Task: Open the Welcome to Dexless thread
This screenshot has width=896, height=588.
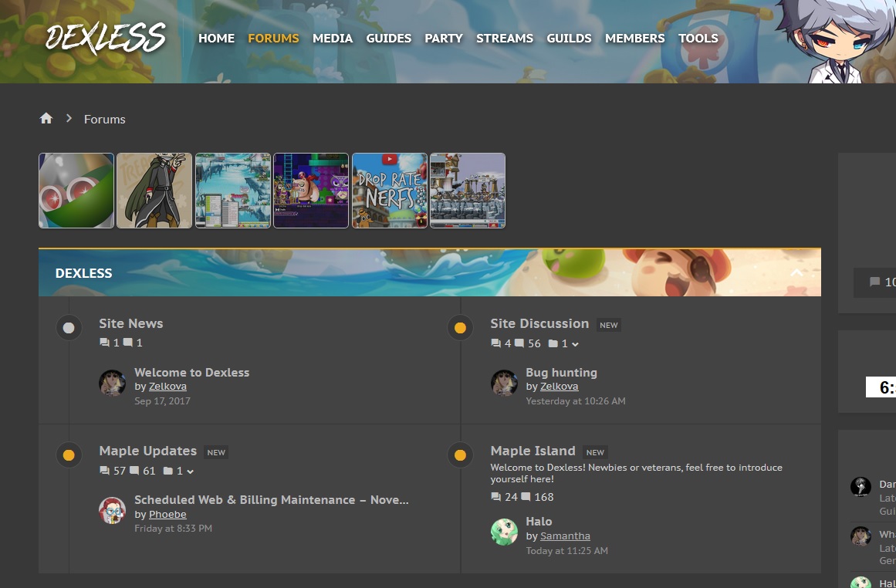Action: pyautogui.click(x=191, y=373)
